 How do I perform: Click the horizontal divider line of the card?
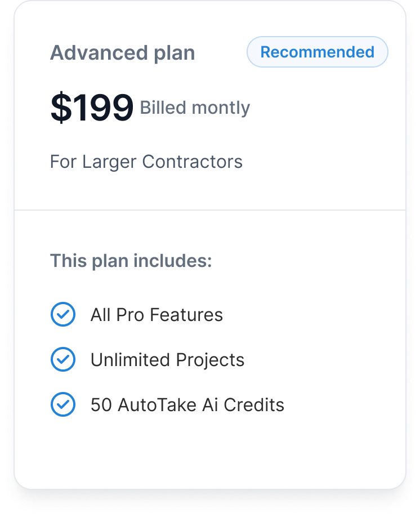(210, 210)
